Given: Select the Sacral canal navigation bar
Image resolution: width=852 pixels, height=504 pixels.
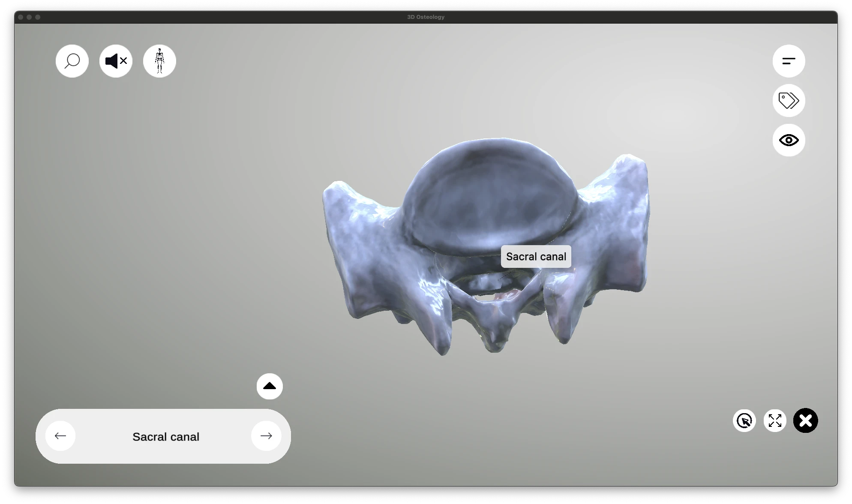Looking at the screenshot, I should pyautogui.click(x=165, y=436).
